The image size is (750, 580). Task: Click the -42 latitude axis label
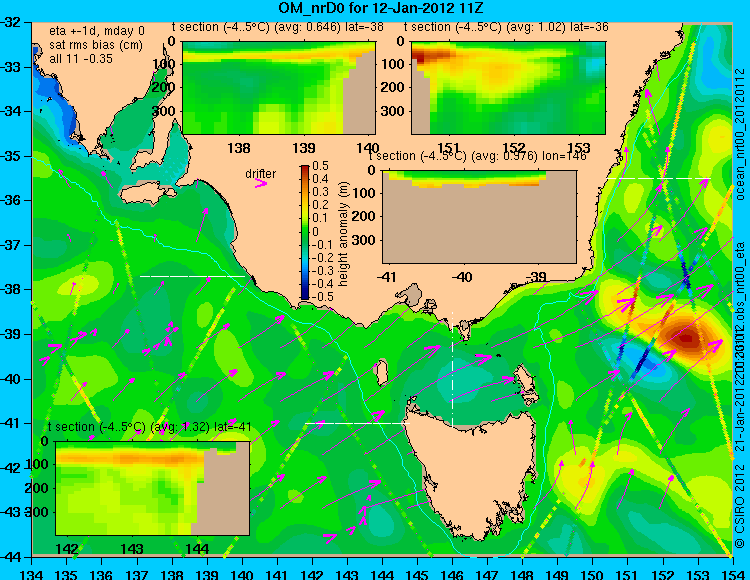pos(11,468)
